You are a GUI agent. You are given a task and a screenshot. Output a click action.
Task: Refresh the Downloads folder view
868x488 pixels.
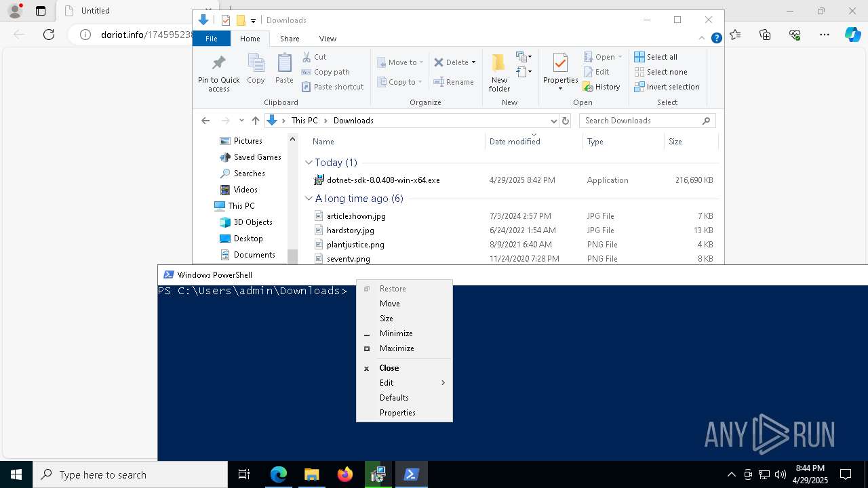click(566, 121)
